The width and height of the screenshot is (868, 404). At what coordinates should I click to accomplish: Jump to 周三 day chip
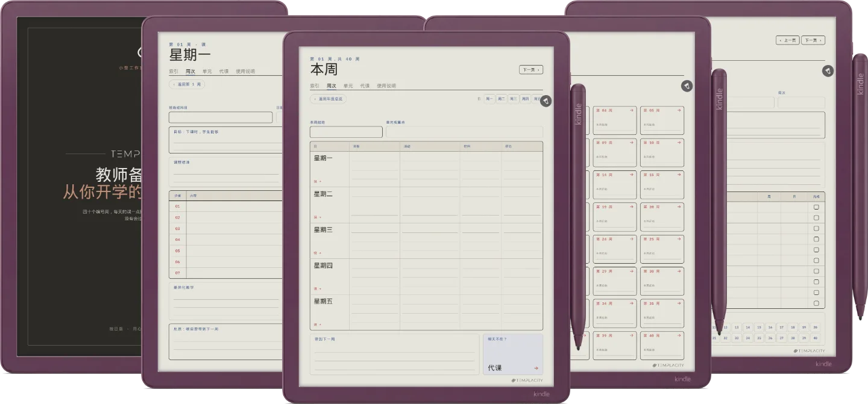point(514,99)
